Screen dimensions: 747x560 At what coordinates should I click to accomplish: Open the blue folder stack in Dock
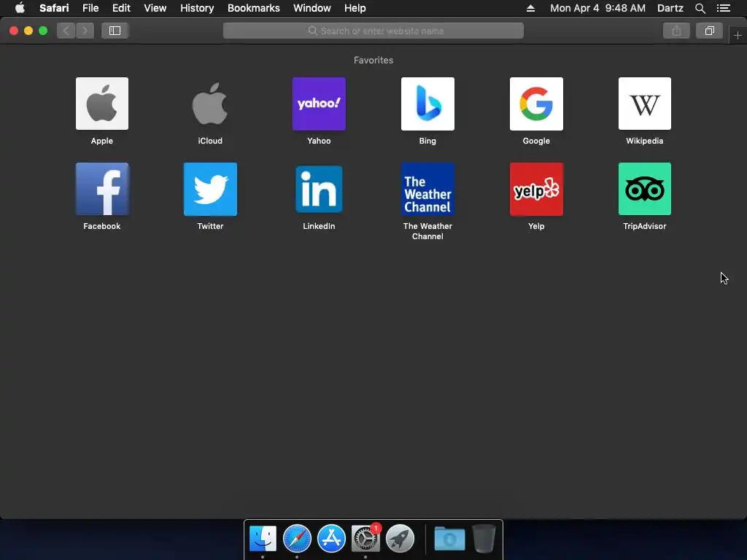pyautogui.click(x=449, y=539)
